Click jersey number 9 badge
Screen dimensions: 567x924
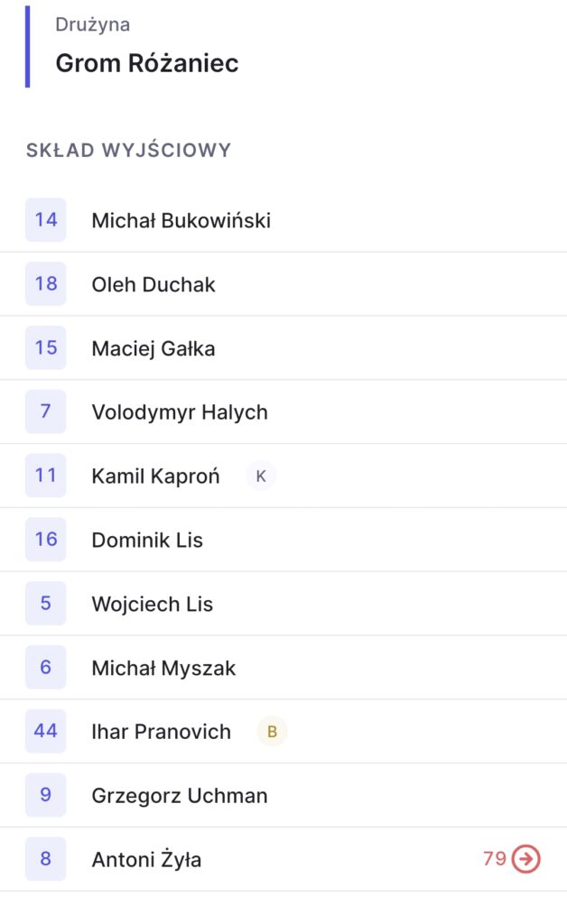pyautogui.click(x=46, y=796)
